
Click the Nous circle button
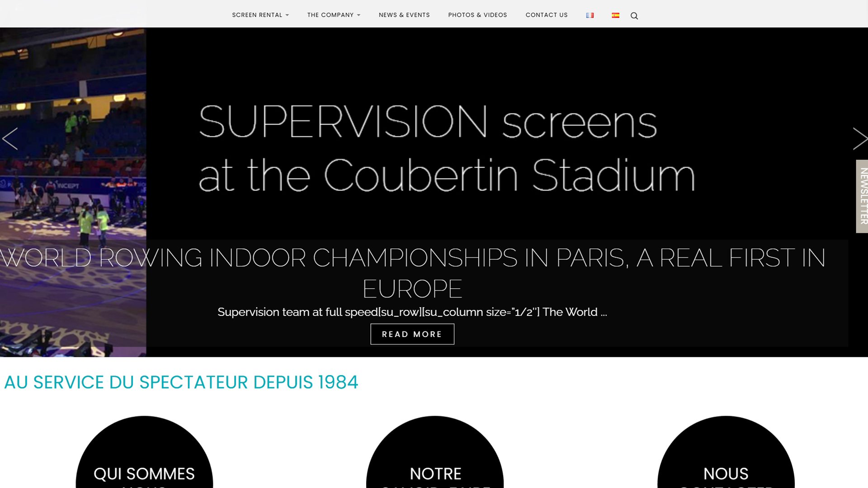(x=726, y=452)
